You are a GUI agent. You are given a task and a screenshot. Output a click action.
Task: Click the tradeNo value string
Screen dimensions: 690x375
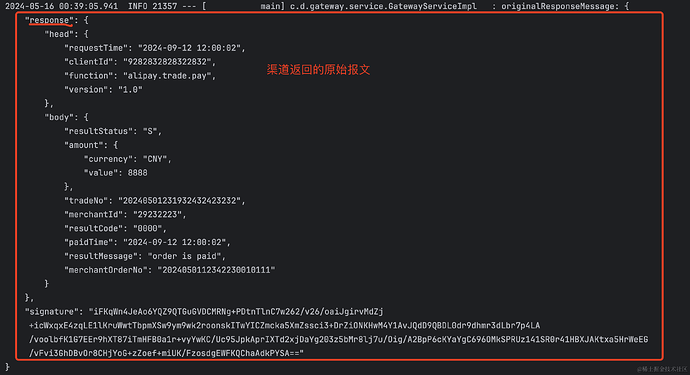(x=180, y=200)
